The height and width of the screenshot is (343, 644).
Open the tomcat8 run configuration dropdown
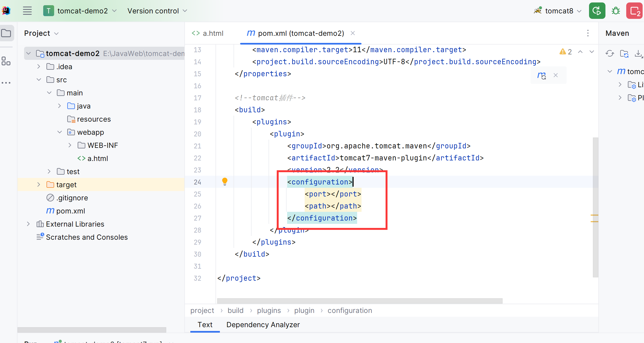(x=559, y=11)
